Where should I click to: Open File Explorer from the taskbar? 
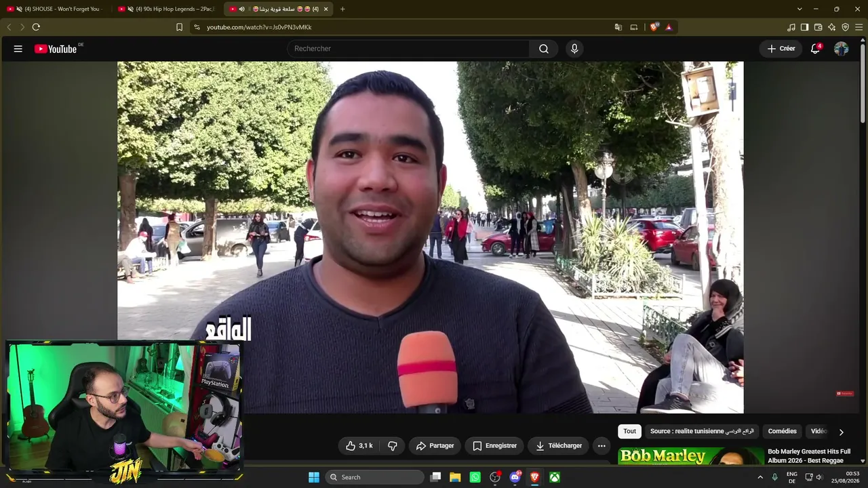(x=455, y=477)
